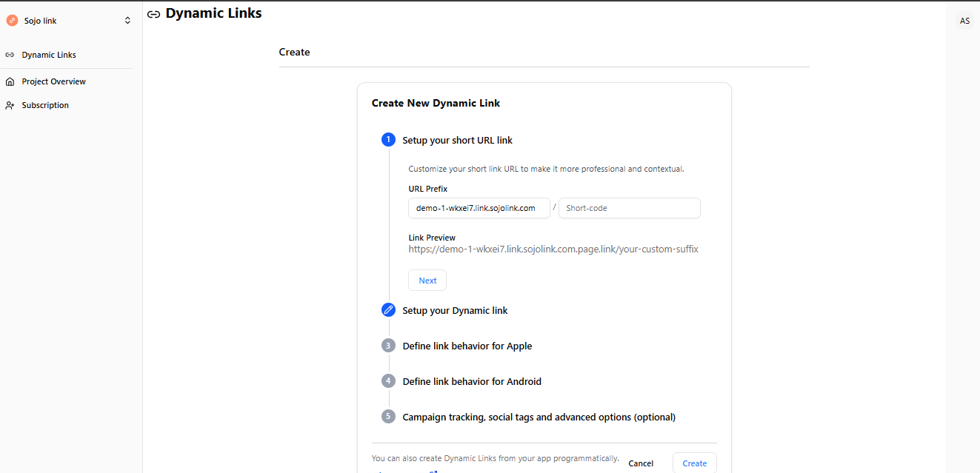Click the blue step 1 circle indicator
The height and width of the screenshot is (473, 980).
tap(388, 139)
